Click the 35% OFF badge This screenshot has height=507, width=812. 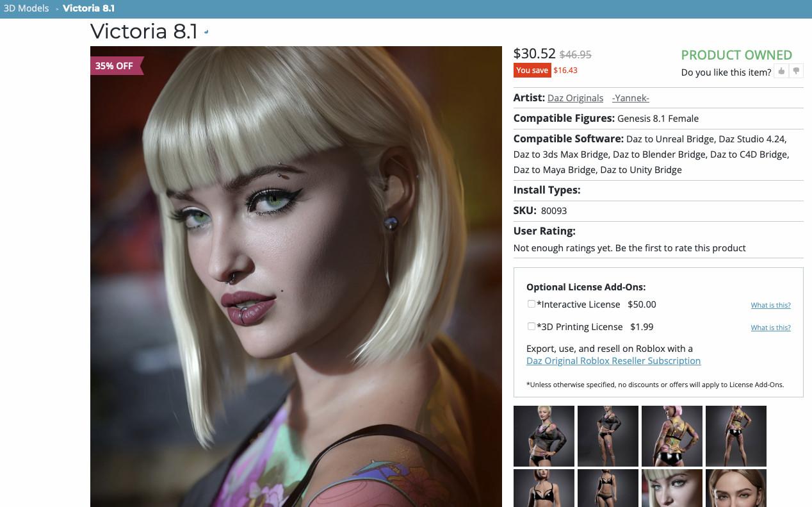click(116, 65)
